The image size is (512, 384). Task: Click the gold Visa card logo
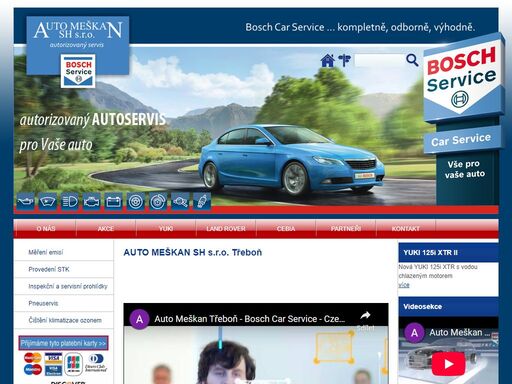coord(53,358)
